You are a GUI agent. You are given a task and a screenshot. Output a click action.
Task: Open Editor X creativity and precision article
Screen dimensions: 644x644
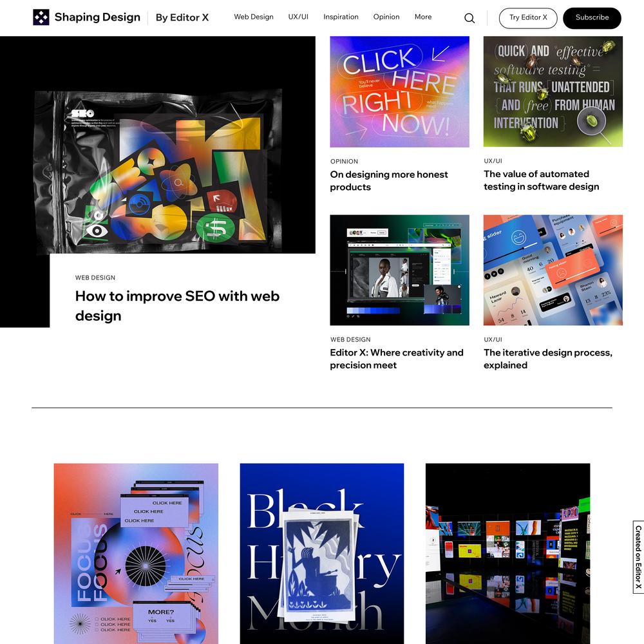click(x=396, y=359)
